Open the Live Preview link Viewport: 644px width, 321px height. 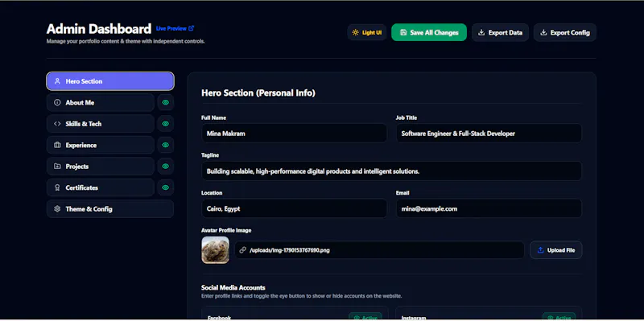pos(175,29)
